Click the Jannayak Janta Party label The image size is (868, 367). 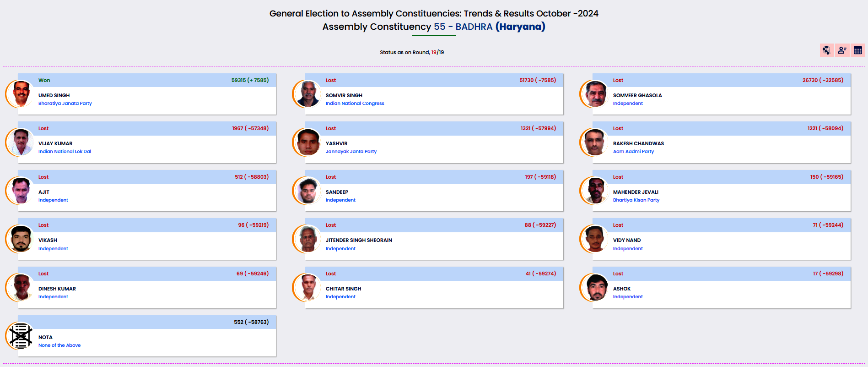point(351,152)
